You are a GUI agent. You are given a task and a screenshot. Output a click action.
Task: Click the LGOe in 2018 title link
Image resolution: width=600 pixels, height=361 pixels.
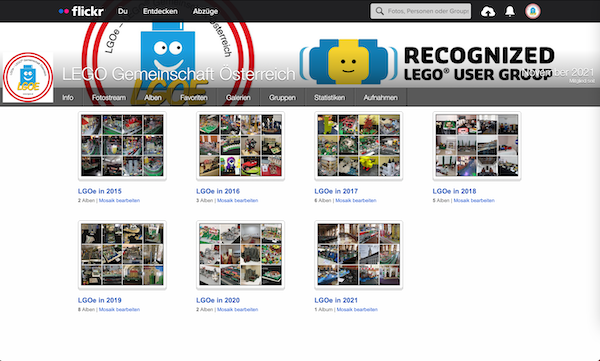click(x=454, y=191)
